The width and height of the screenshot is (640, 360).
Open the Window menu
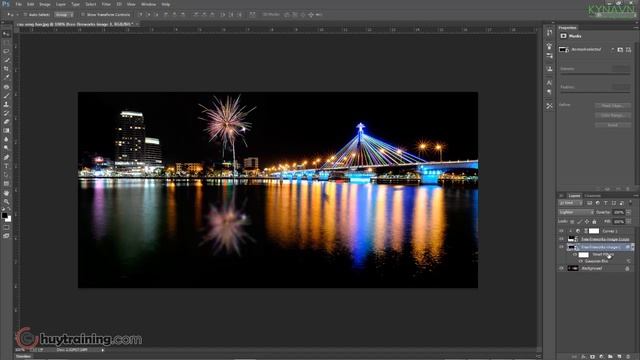148,4
